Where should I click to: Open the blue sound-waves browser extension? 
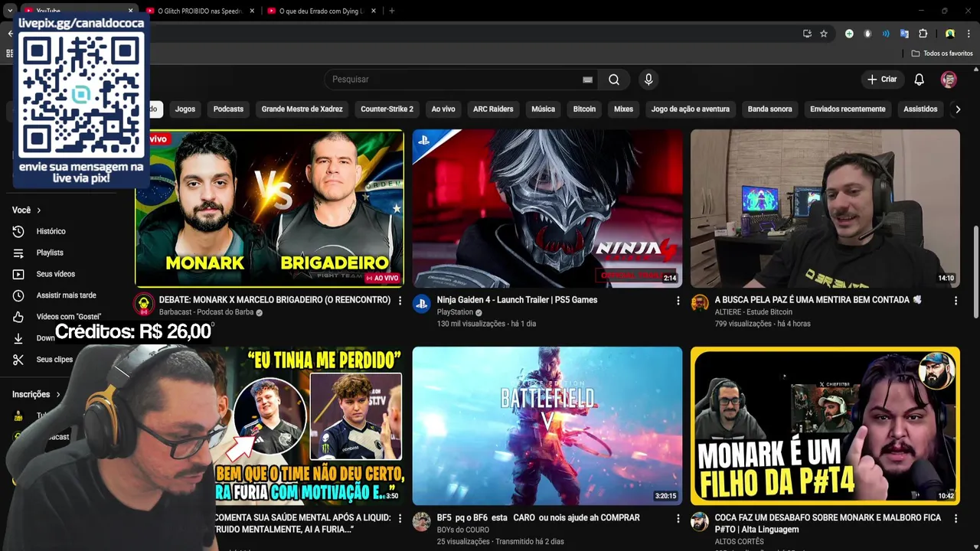tap(886, 34)
